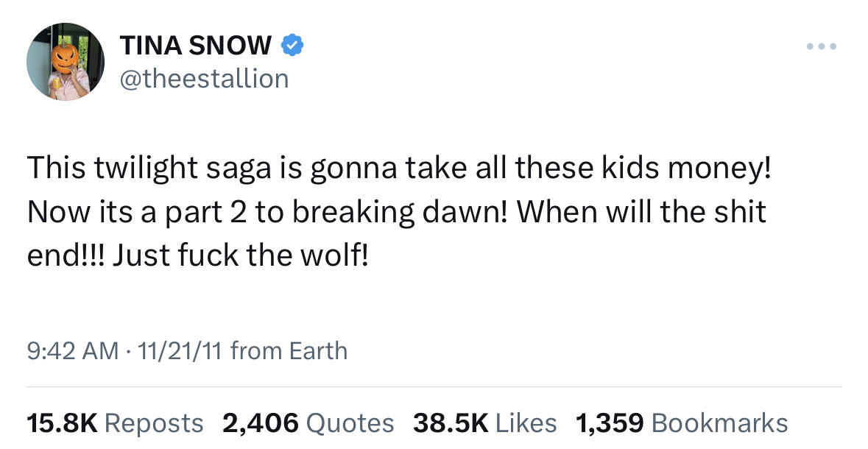Open the three-dot more options menu
The image size is (868, 449).
[822, 46]
